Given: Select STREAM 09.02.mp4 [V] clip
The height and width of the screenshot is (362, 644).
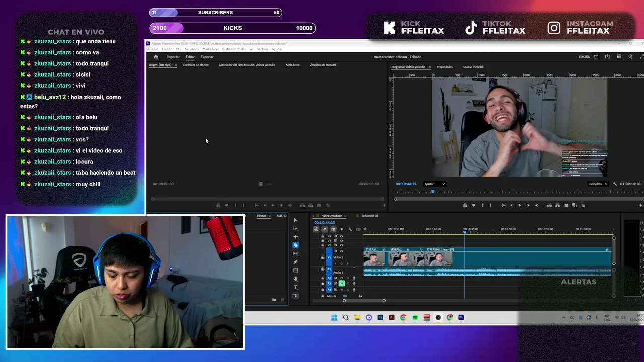Looking at the screenshot, I should tap(518, 257).
